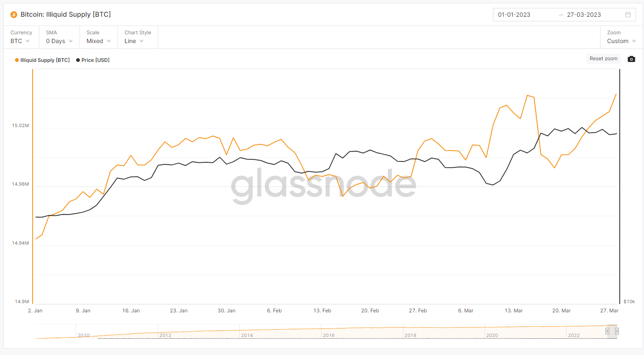
Task: Click the chart title Bitcoin: Illiquid Supply
Action: click(66, 14)
